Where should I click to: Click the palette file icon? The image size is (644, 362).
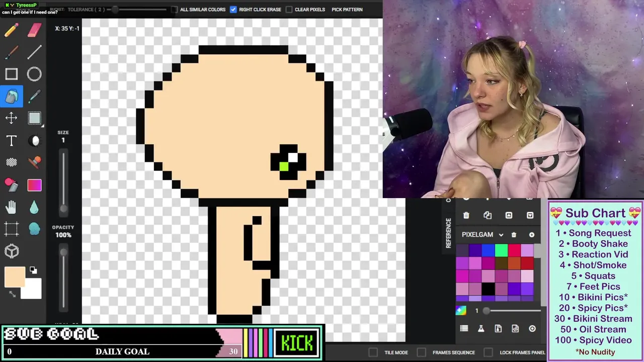coord(498,328)
